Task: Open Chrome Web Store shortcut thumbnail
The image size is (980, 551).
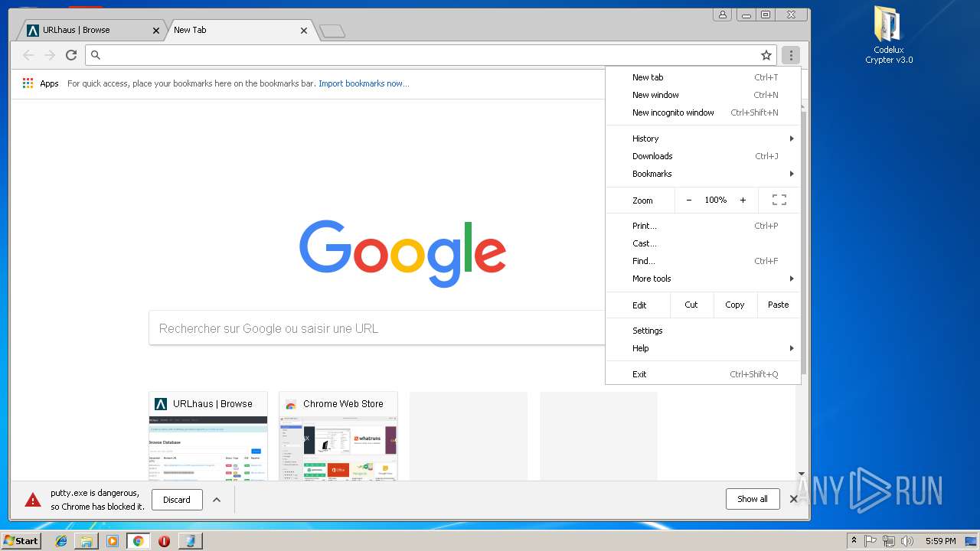Action: (338, 436)
